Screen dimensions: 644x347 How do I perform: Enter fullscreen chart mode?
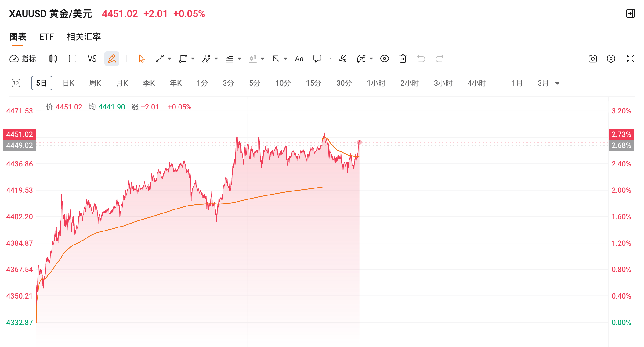coord(630,59)
